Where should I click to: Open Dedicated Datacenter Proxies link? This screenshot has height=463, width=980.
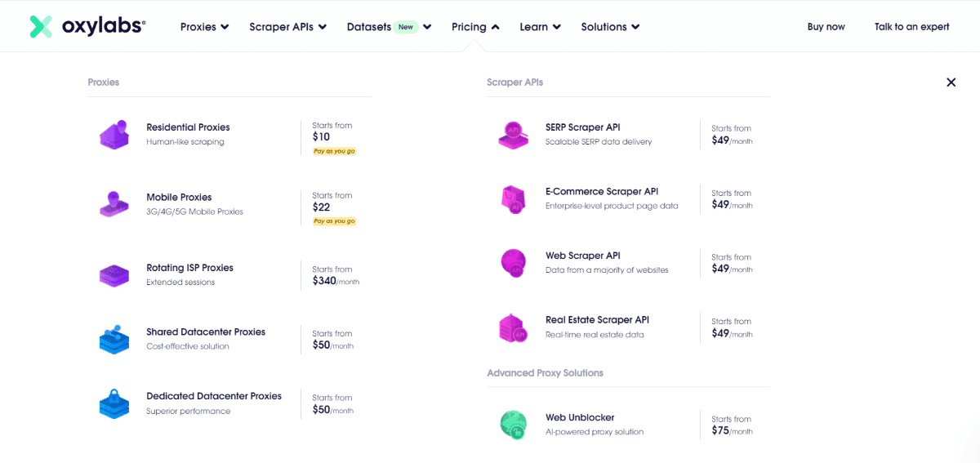pos(214,396)
